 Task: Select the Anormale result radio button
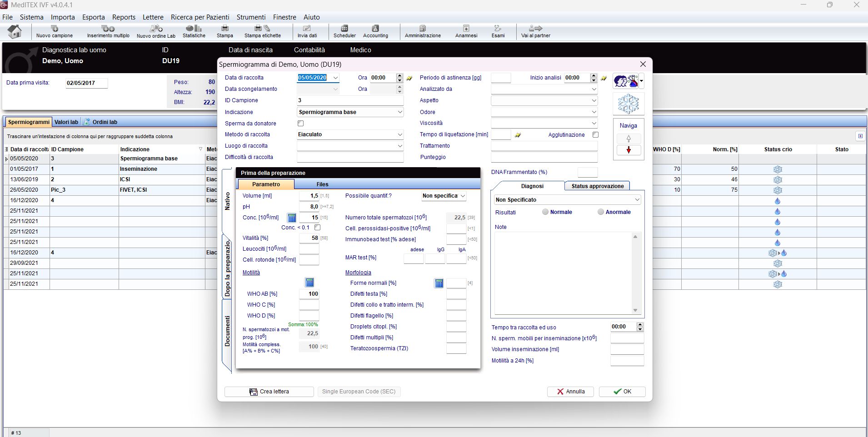(x=601, y=212)
